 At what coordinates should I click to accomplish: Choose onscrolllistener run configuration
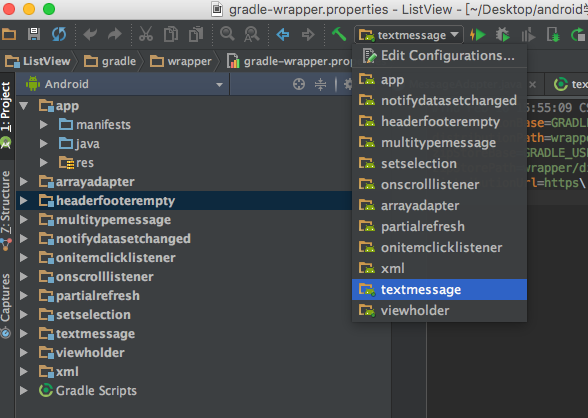440,184
